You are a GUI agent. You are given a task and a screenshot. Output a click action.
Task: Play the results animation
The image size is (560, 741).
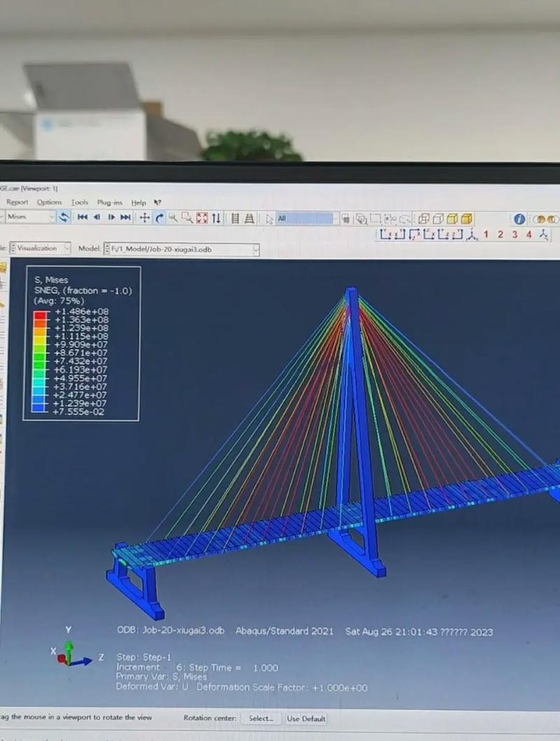pos(111,218)
